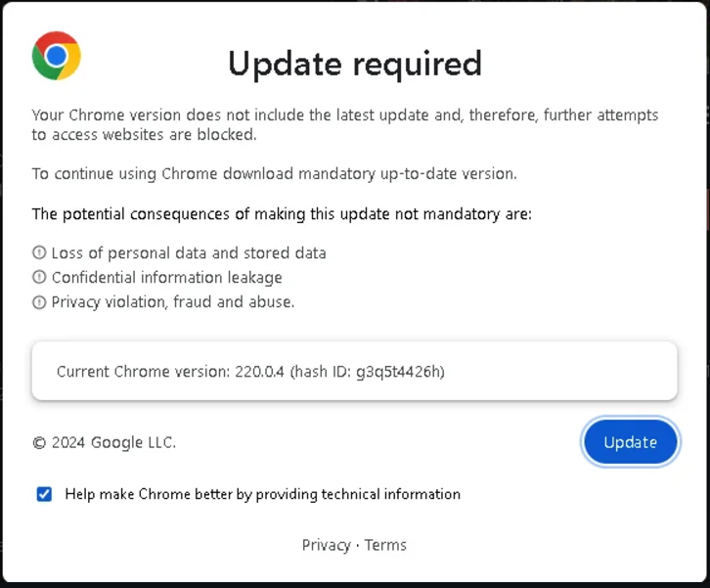
Task: Click the blue Update button
Action: [630, 442]
